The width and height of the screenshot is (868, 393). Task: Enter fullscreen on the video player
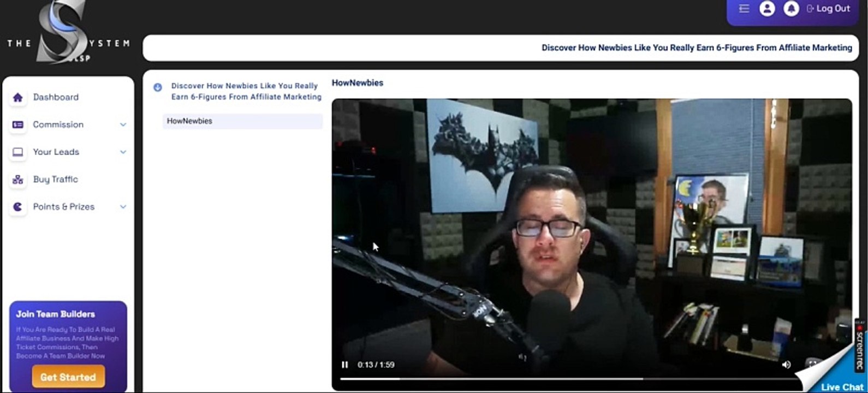point(812,364)
